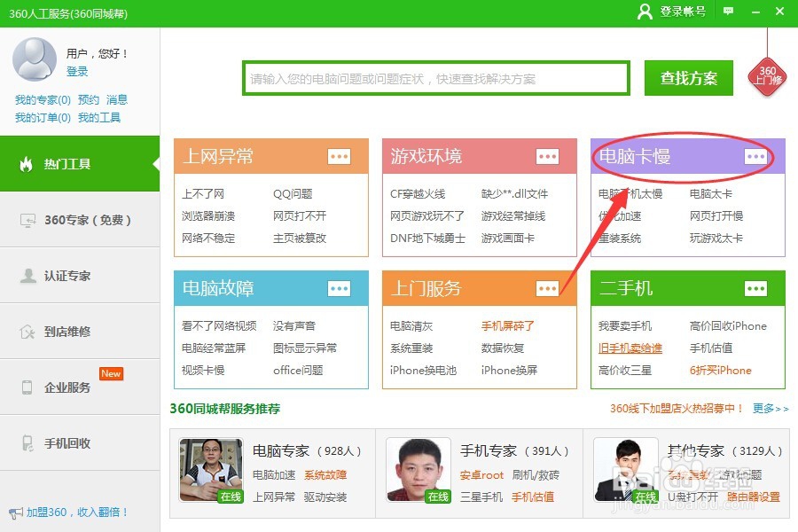Viewport: 798px width, 532px height.
Task: Open the 手机回收 sidebar tab
Action: click(x=80, y=443)
